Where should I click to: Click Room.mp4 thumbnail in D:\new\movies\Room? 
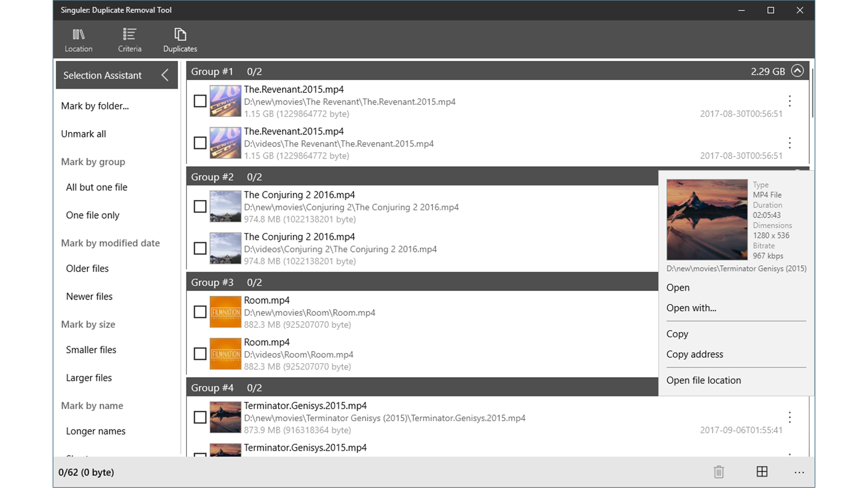tap(225, 312)
